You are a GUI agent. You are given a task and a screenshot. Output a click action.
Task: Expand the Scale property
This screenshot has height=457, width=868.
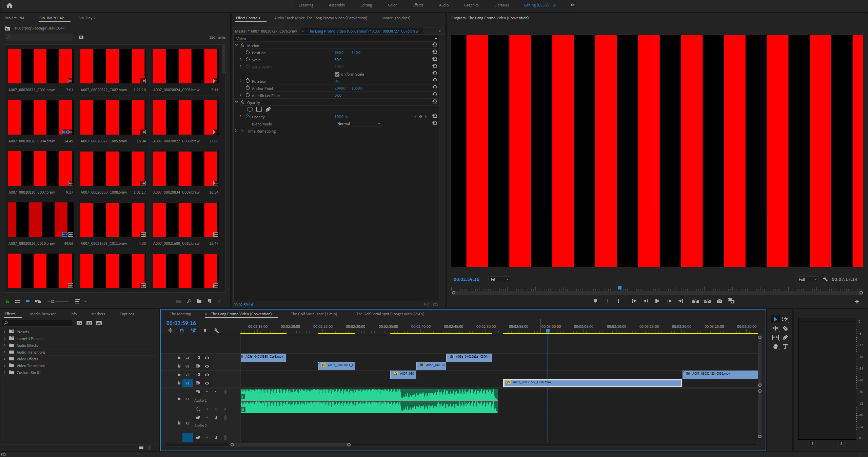(x=241, y=59)
